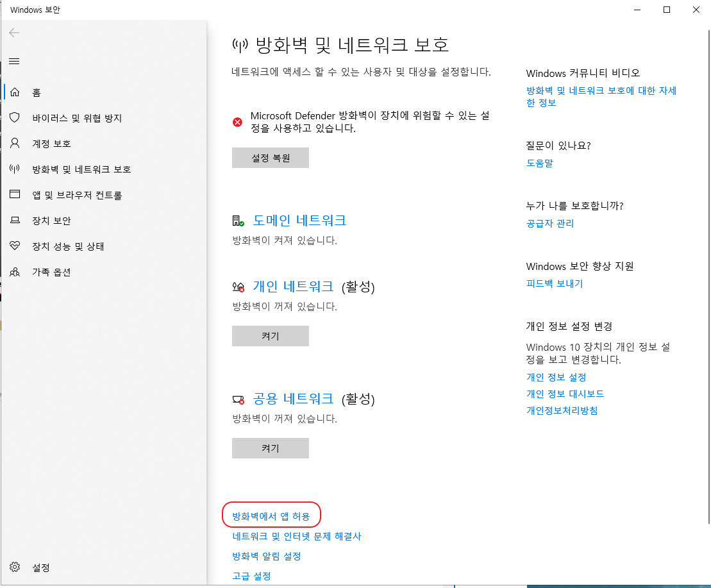This screenshot has width=711, height=588.
Task: Click the Microsoft Defender warning message text
Action: [369, 122]
